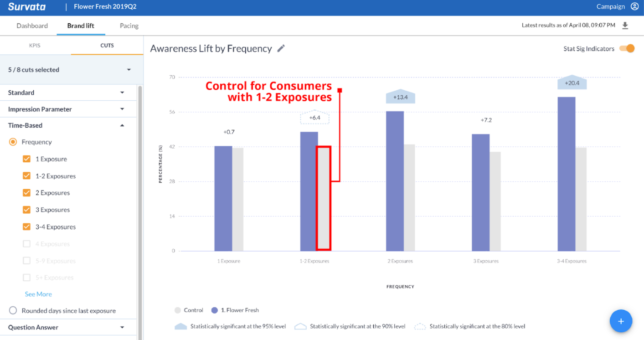Click the purple bar for 2 Exposures
Screen dimensions: 644x340
coord(395,181)
